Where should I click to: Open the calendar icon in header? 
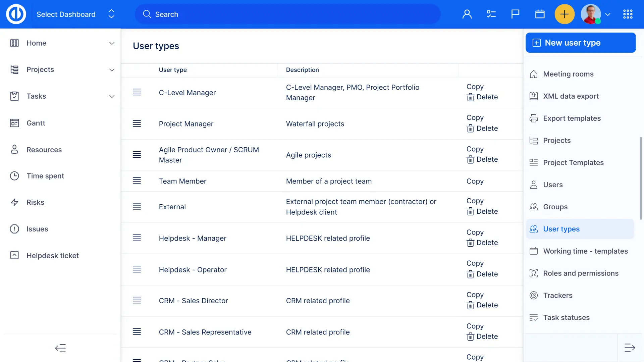point(540,14)
